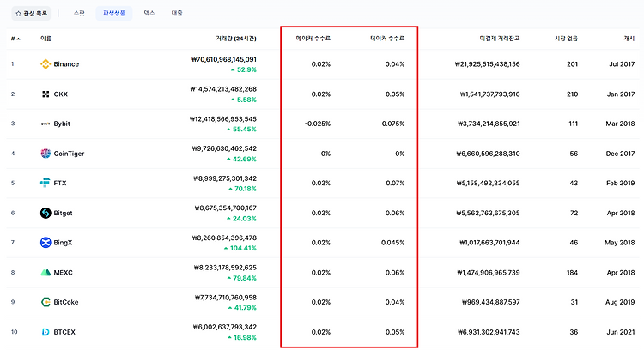Click BitCoke launch date Aug 2019

[620, 302]
